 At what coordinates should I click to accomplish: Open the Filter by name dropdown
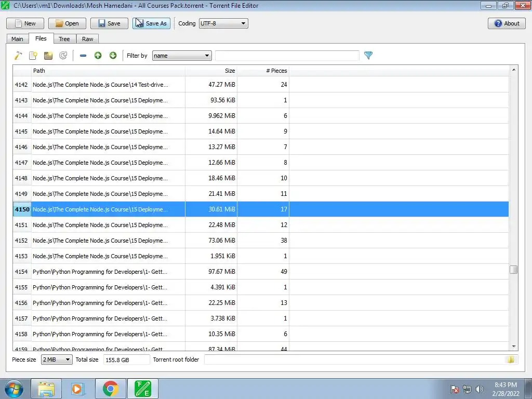click(182, 56)
